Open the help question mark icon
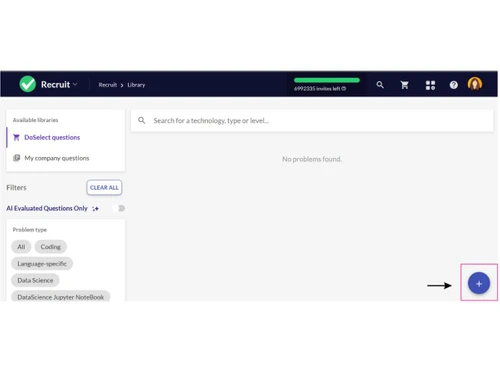Image resolution: width=500 pixels, height=375 pixels. coord(453,85)
